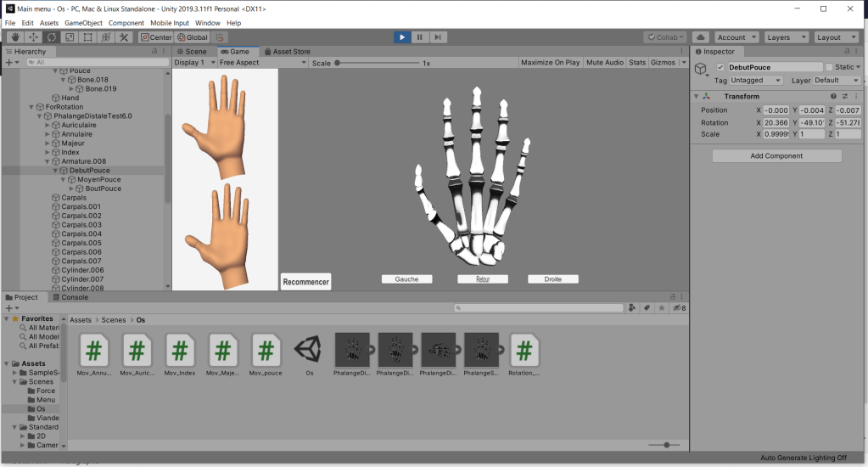Click the Pause button
Viewport: 868px width, 467px height.
point(419,37)
